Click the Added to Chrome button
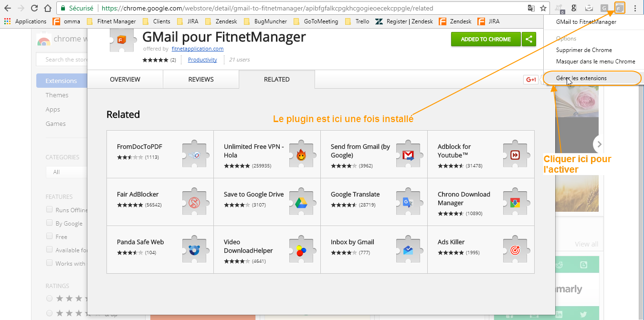This screenshot has width=644, height=320. click(486, 39)
